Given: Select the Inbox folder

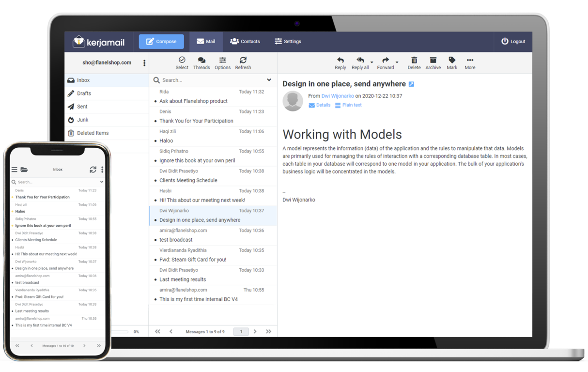Looking at the screenshot, I should 107,80.
